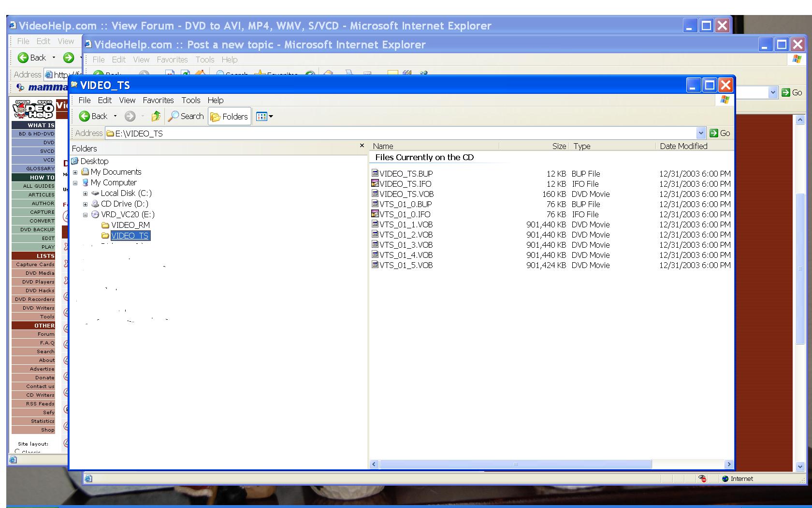
Task: Open Search in VIDEO_TS toolbar
Action: pyautogui.click(x=186, y=116)
